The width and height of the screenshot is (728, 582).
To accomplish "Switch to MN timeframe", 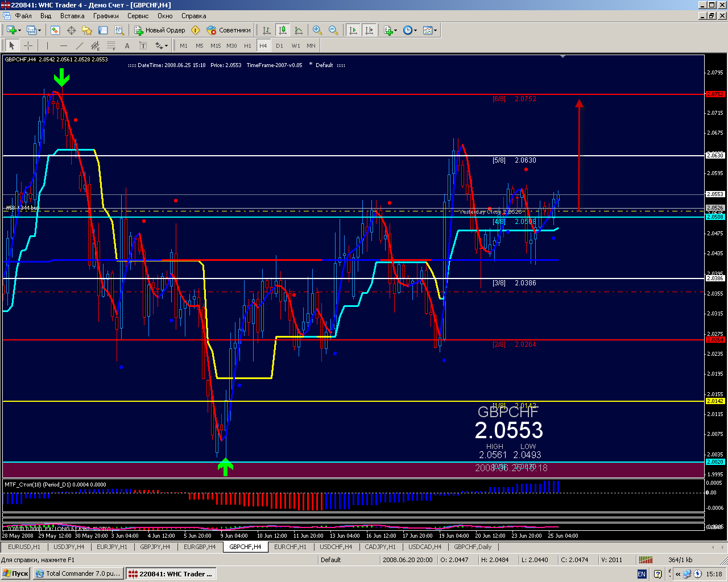I will pyautogui.click(x=311, y=45).
